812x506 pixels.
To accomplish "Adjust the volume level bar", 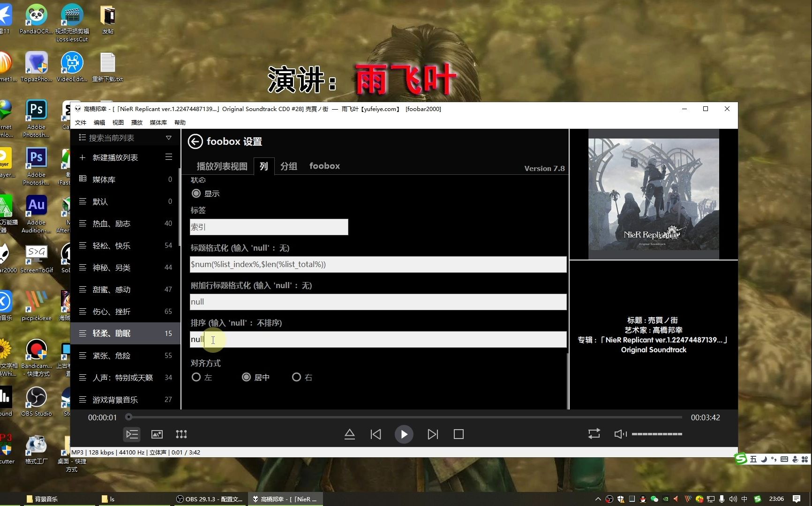I will click(x=657, y=434).
